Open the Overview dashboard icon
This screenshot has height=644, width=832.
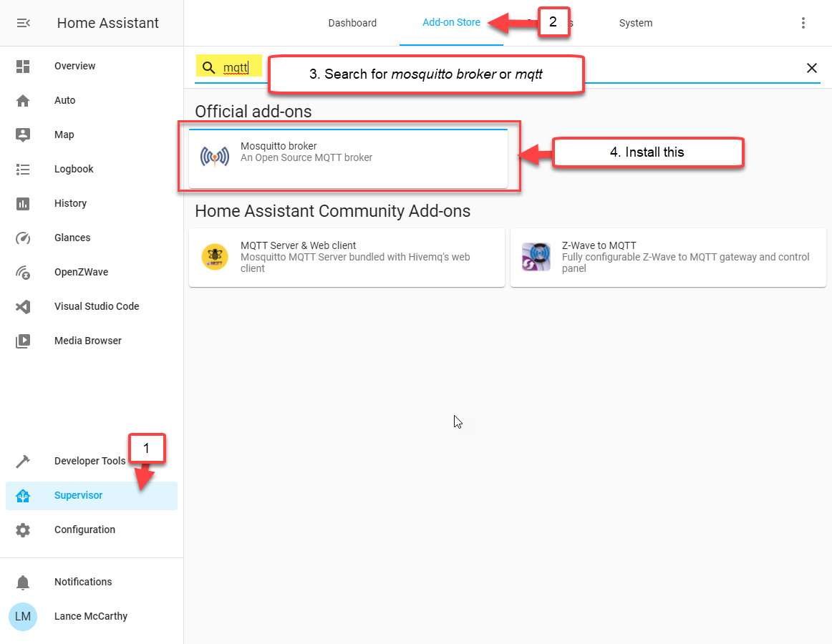click(23, 66)
